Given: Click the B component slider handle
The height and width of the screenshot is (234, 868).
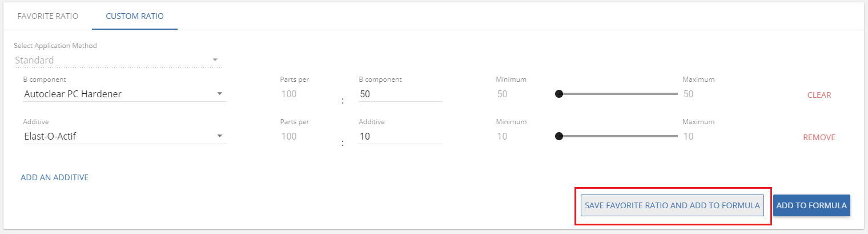Looking at the screenshot, I should pyautogui.click(x=559, y=94).
